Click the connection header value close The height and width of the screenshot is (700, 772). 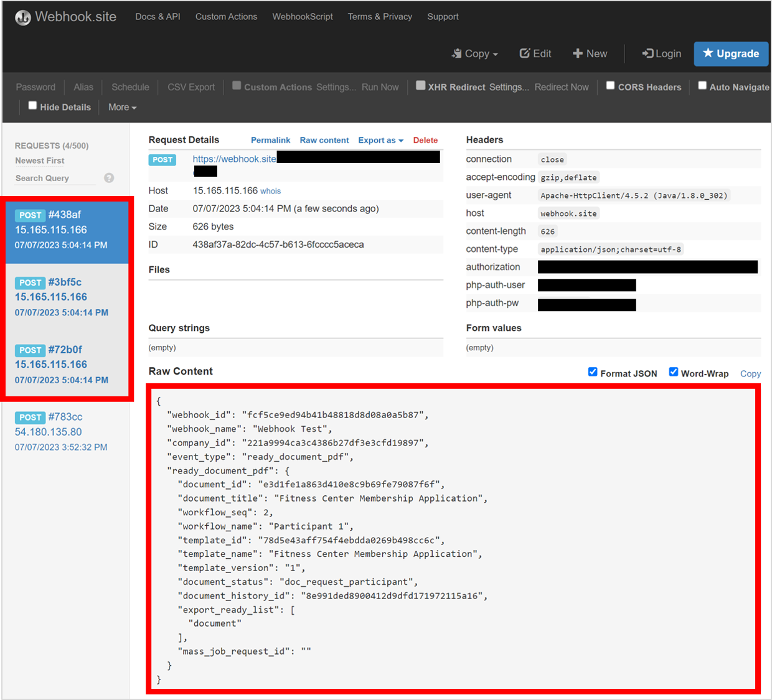click(552, 159)
